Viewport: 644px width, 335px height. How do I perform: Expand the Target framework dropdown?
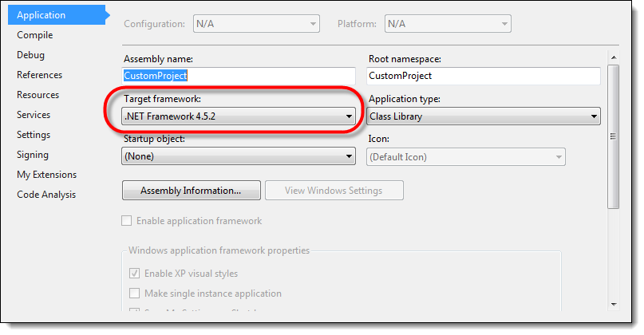click(x=239, y=116)
